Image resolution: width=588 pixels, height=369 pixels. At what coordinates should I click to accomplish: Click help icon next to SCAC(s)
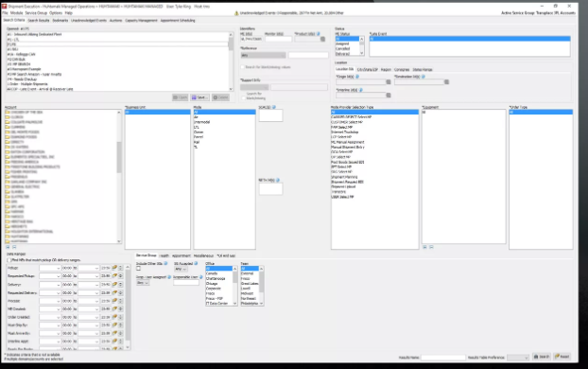click(x=274, y=107)
